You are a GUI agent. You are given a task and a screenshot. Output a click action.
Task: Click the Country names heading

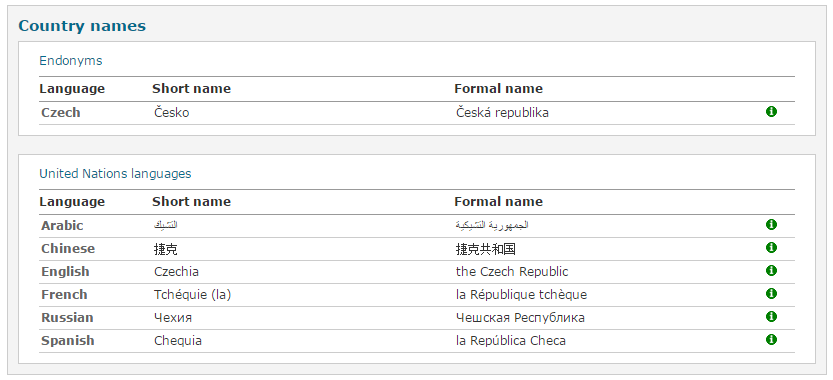coord(82,26)
